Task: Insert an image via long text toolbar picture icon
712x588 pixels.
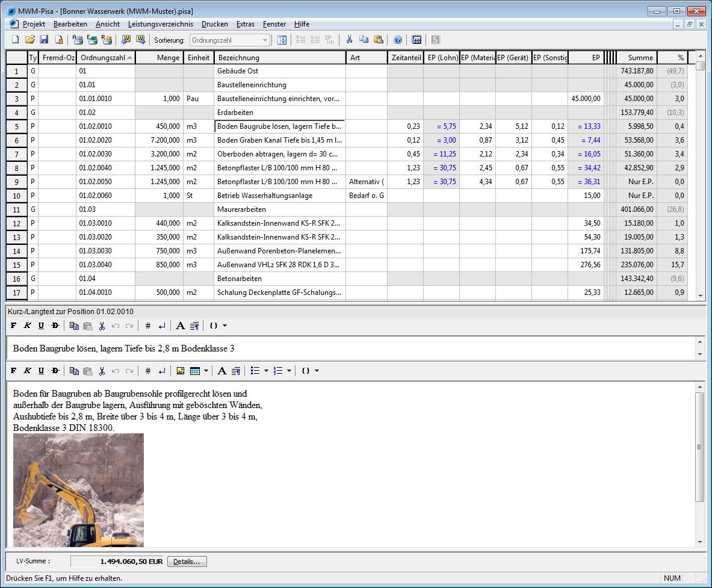Action: pos(180,371)
